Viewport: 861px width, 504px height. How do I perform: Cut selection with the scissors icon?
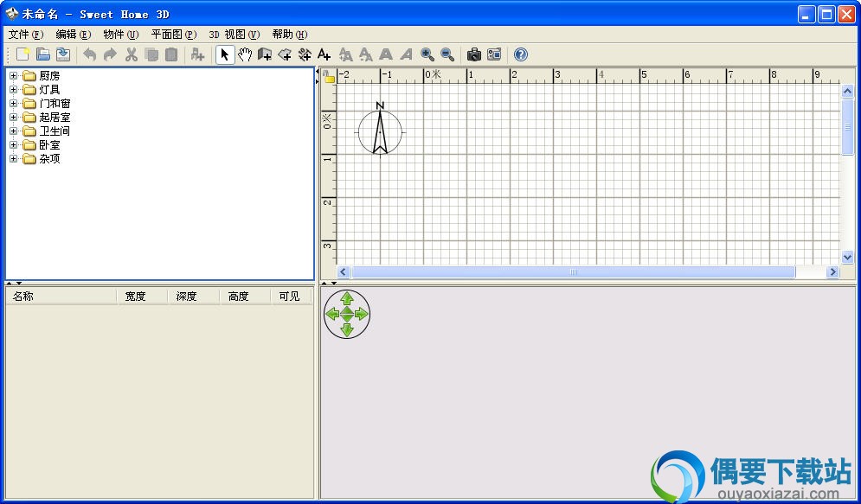[x=131, y=54]
